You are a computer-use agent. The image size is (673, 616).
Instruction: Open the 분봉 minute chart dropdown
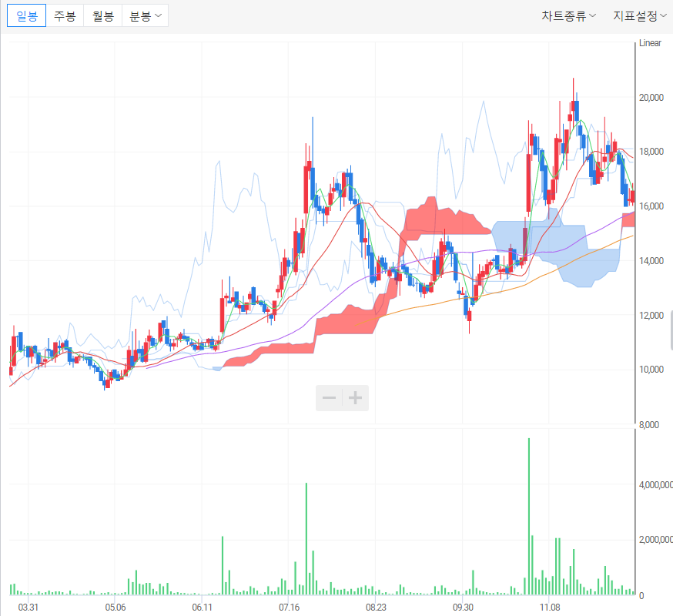(x=145, y=16)
